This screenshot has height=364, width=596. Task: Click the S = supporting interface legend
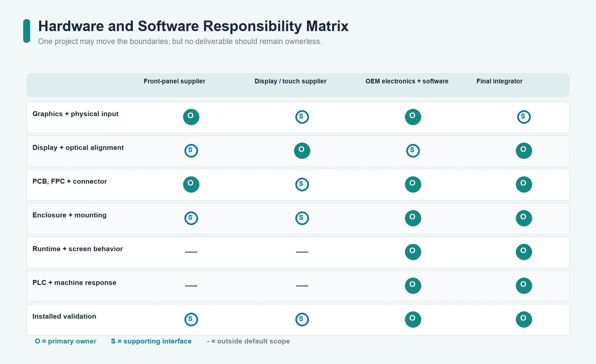click(151, 341)
